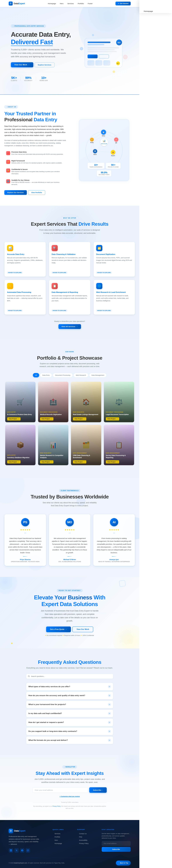Expand the file formats FAQ question
172x868 pixels.
pos(70,740)
